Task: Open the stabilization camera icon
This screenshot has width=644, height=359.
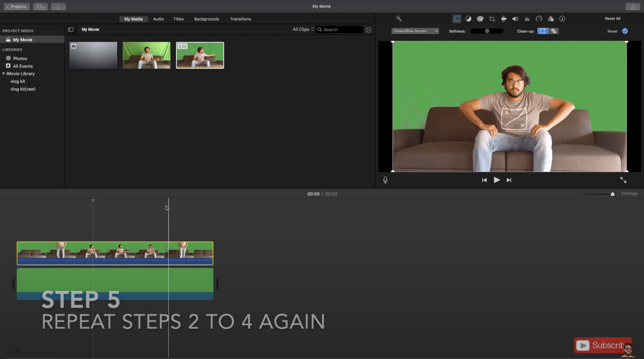Action: tap(504, 19)
